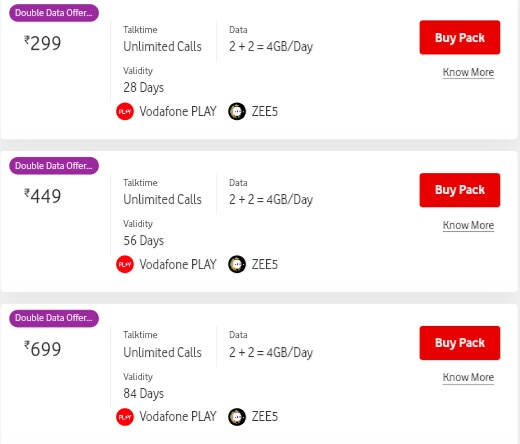
Task: Open Know More for ₹449 pack
Action: pos(468,225)
